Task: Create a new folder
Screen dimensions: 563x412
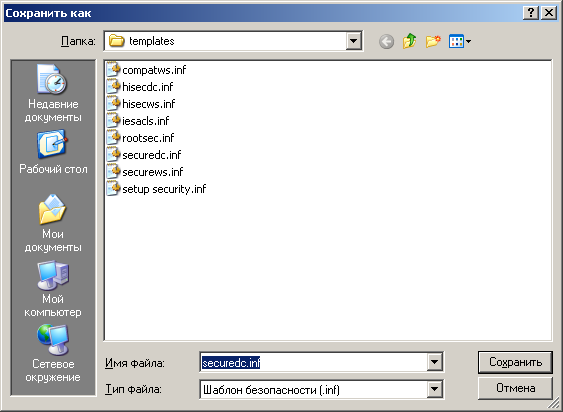Action: 433,41
